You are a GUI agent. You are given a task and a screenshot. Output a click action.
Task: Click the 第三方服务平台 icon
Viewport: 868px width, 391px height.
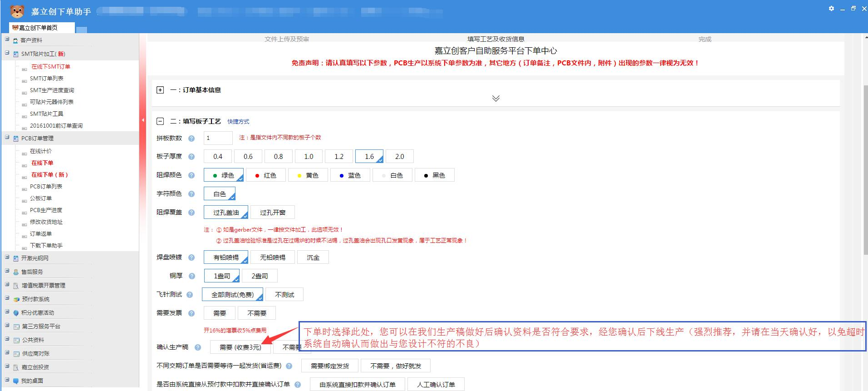[x=16, y=327]
